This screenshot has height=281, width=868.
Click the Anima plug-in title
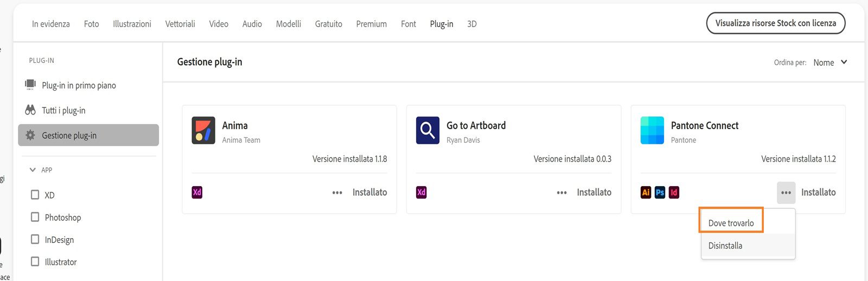[235, 125]
